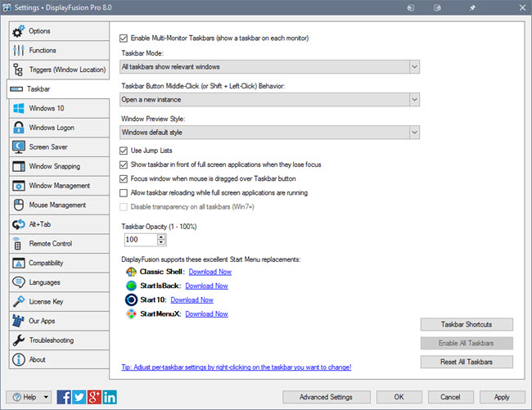Expand the Taskbar Mode dropdown

[x=414, y=67]
